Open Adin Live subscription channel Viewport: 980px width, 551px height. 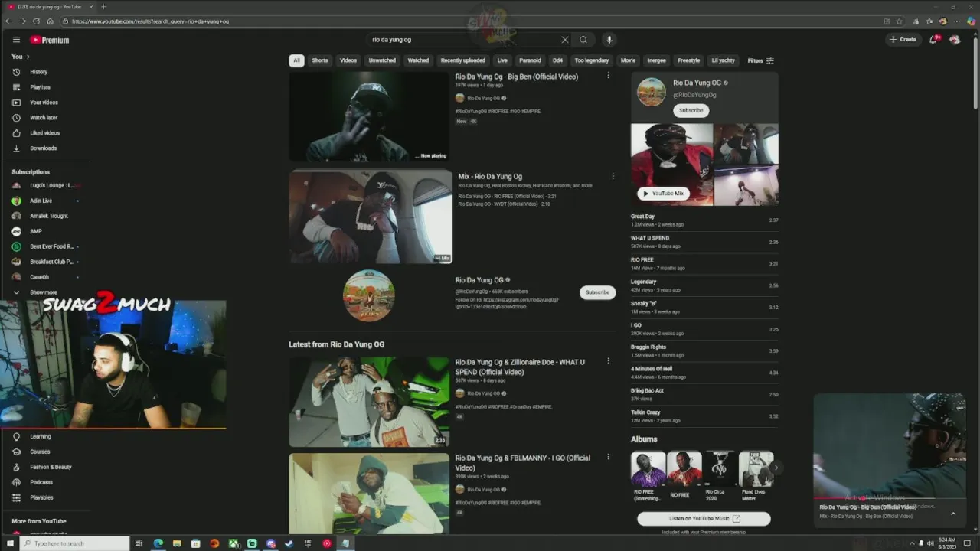coord(41,201)
